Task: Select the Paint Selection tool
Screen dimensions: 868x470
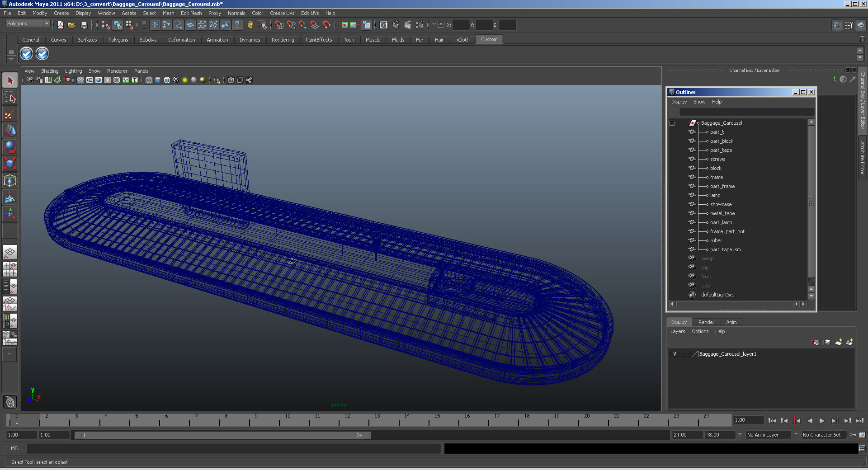Action: coord(10,114)
